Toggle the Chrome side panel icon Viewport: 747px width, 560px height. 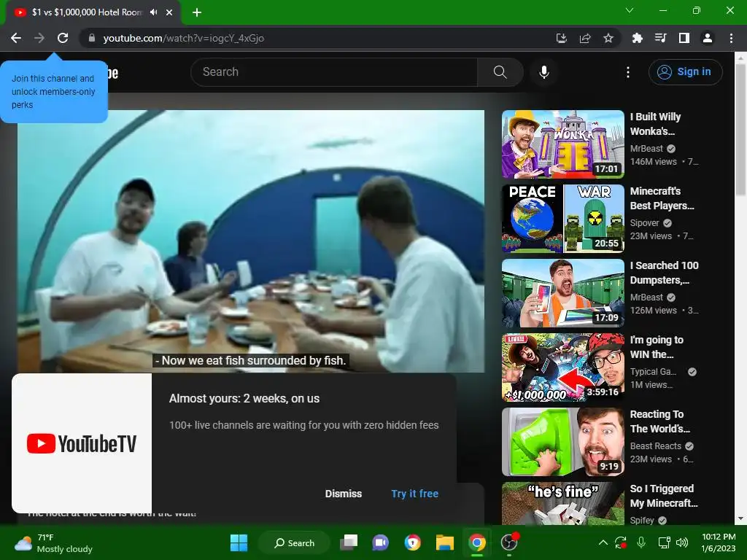click(684, 38)
